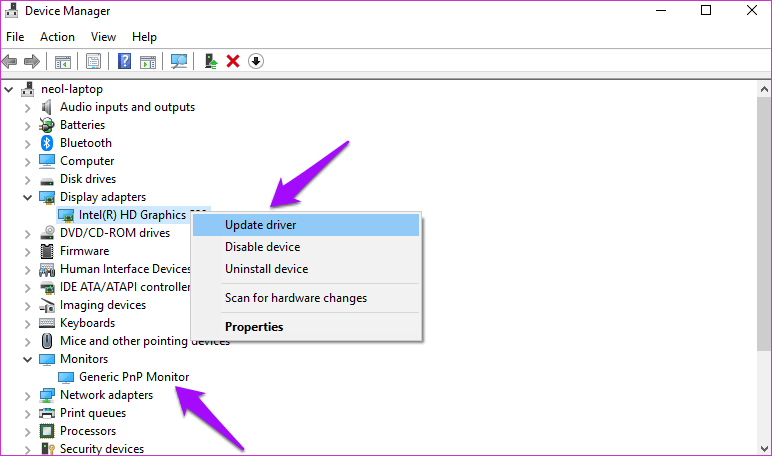
Task: Choose Uninstall device from context menu
Action: [x=306, y=269]
